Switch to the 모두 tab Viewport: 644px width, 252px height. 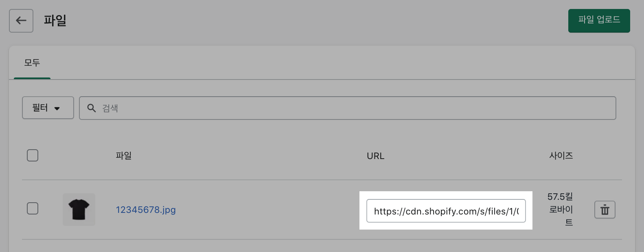[x=32, y=63]
